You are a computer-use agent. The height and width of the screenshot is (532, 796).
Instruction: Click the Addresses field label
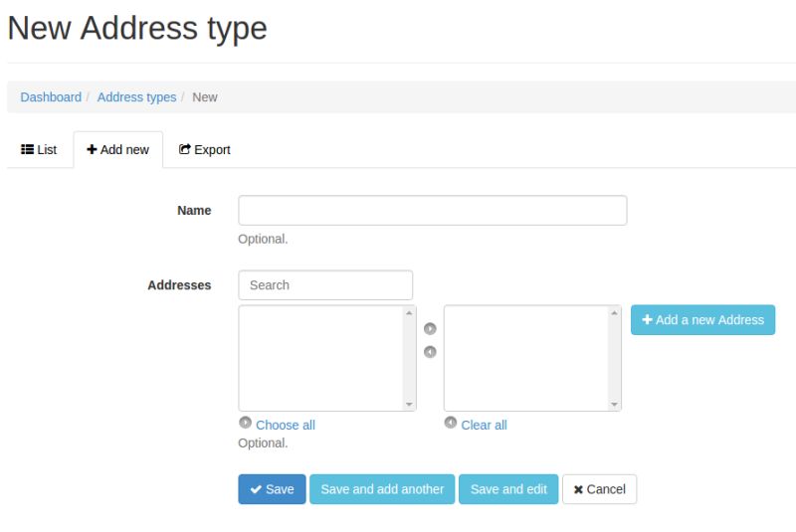point(179,285)
